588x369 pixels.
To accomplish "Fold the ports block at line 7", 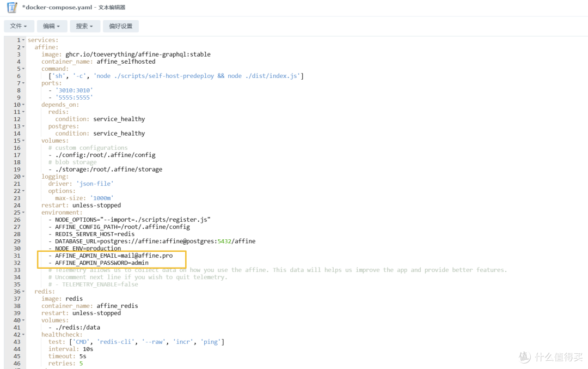I will (x=23, y=83).
